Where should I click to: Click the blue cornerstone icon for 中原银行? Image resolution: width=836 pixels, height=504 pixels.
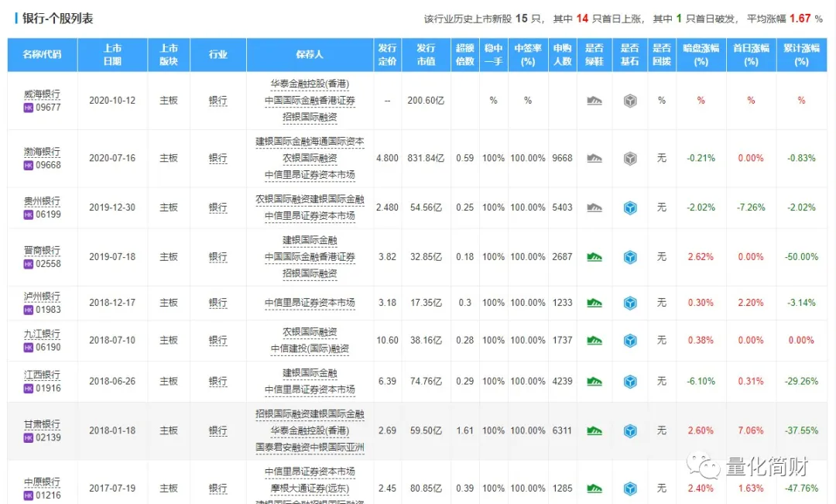point(630,488)
